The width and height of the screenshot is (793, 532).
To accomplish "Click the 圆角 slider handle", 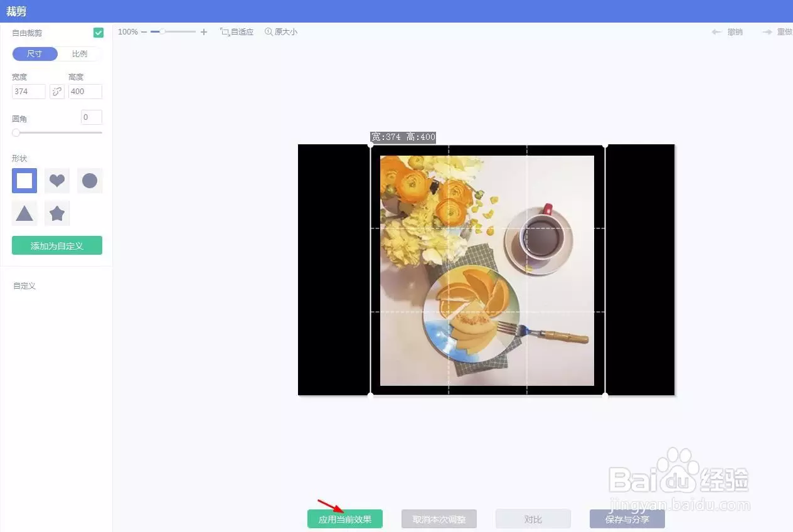I will pyautogui.click(x=16, y=132).
